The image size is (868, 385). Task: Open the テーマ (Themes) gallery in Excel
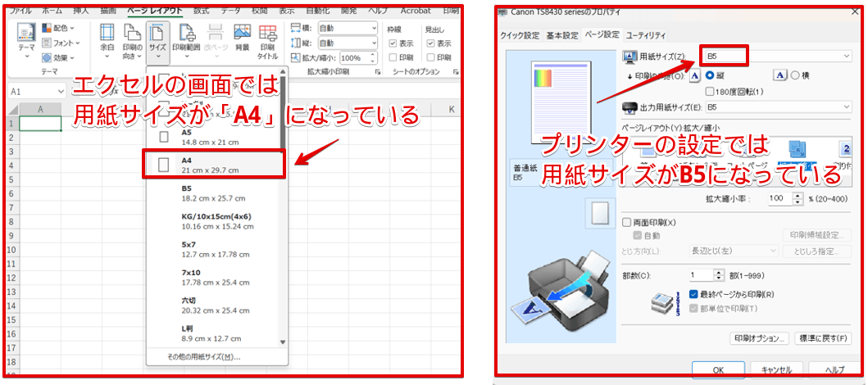(26, 42)
